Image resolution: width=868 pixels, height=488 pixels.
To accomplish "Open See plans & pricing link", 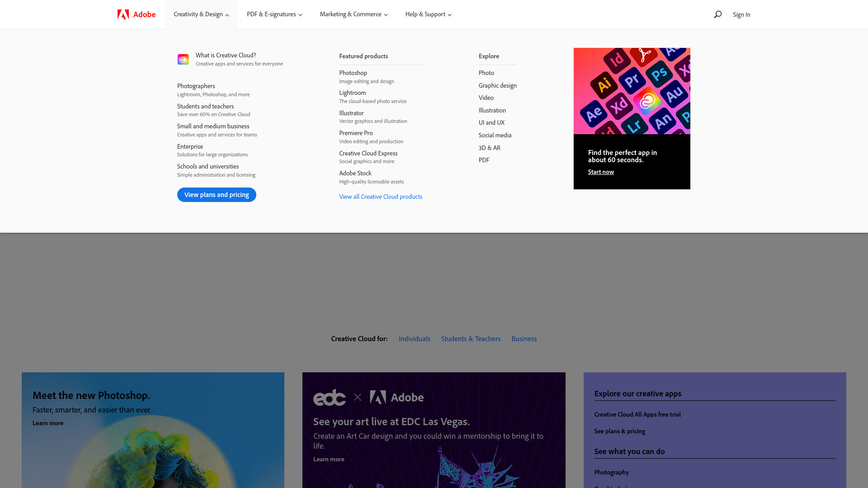I will coord(619,431).
